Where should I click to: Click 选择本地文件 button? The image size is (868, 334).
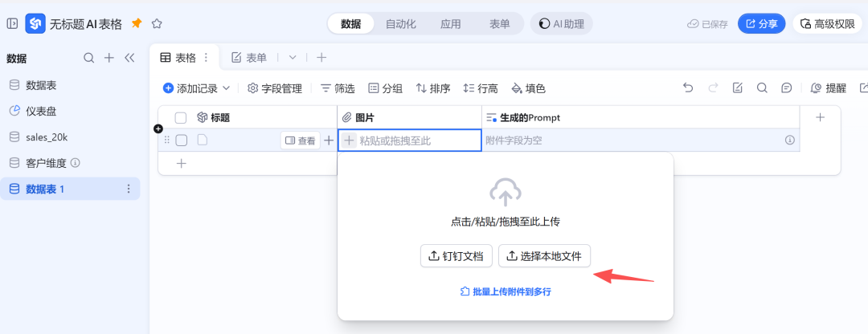pos(544,256)
